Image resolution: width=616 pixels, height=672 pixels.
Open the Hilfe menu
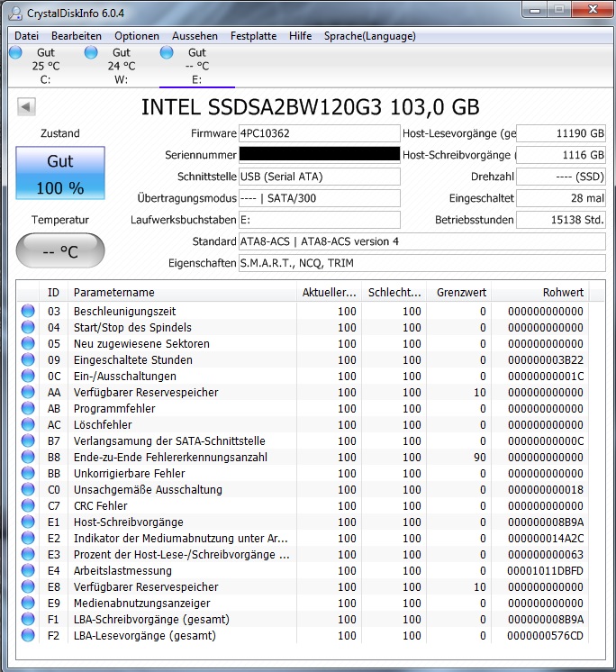click(300, 36)
